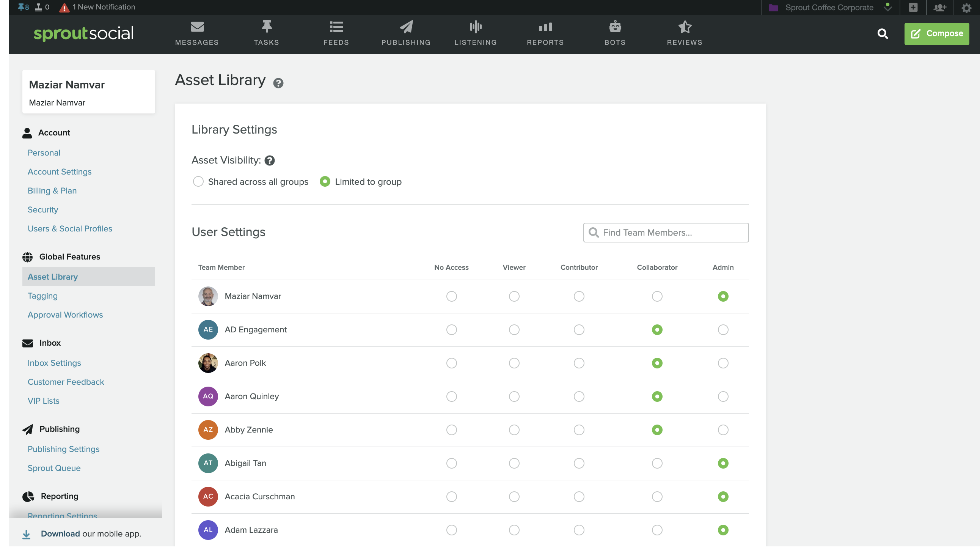Viewport: 980px width, 557px height.
Task: Click the pinned tasks count icon
Action: pyautogui.click(x=23, y=7)
